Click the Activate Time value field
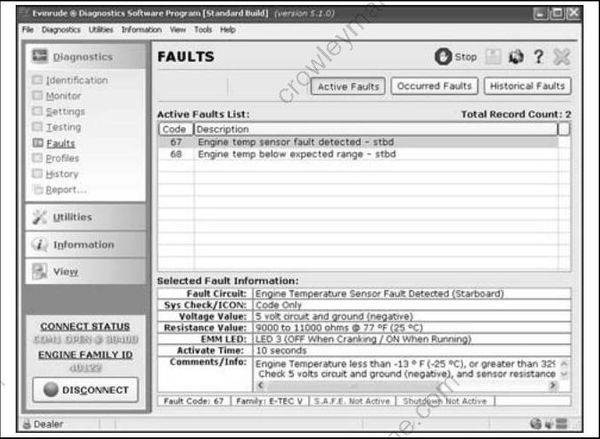This screenshot has height=439, width=600. click(x=412, y=351)
